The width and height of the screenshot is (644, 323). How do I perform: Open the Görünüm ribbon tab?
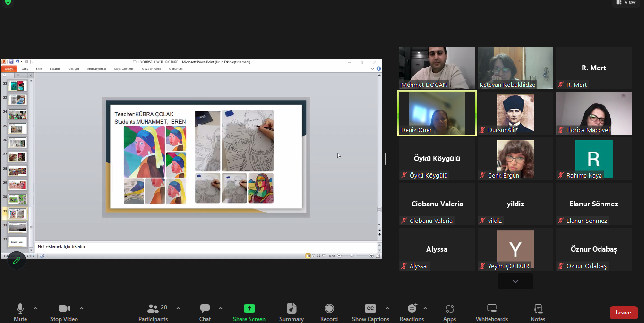point(176,69)
